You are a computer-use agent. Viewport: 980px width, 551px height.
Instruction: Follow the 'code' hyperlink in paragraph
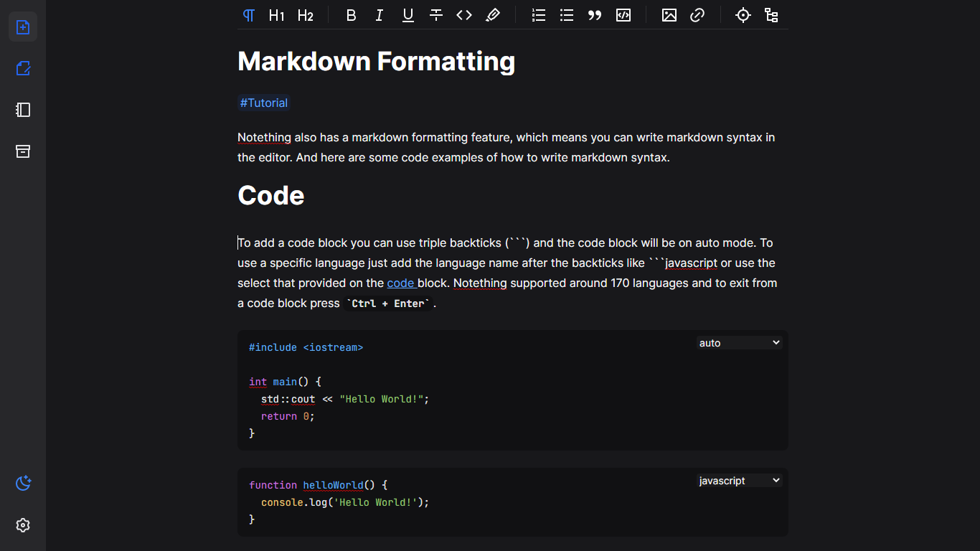[x=402, y=283]
